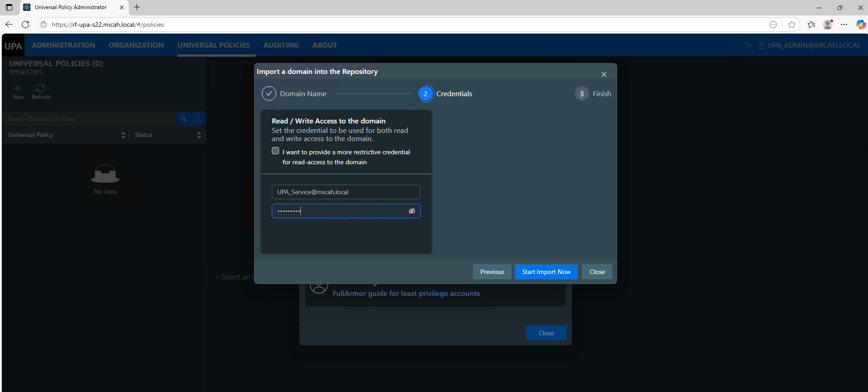Click the Refresh policies icon

click(40, 88)
